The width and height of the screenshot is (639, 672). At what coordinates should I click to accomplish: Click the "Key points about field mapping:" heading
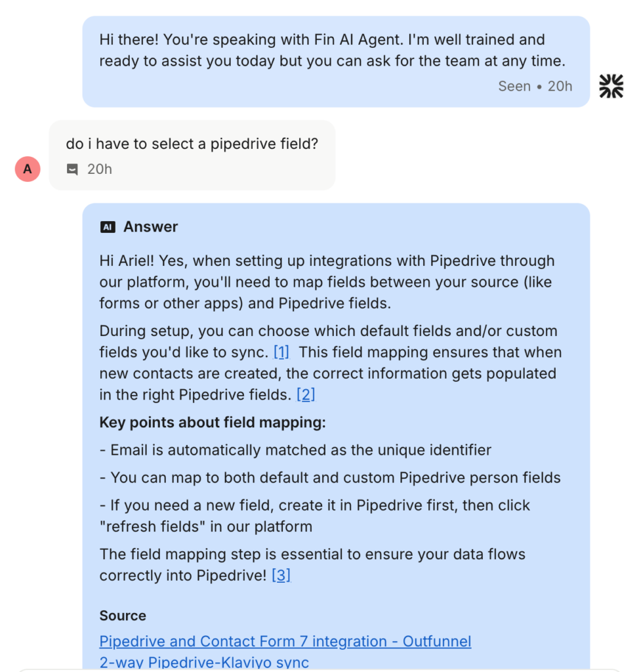coord(212,423)
